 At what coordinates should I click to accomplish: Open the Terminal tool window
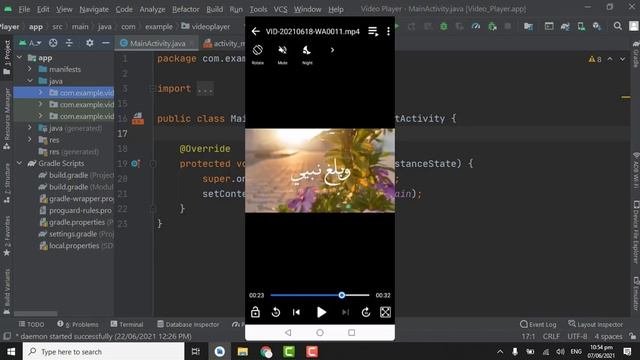tap(127, 324)
